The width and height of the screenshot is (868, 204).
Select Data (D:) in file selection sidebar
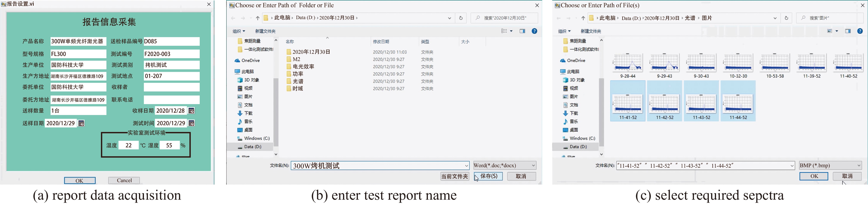click(578, 147)
